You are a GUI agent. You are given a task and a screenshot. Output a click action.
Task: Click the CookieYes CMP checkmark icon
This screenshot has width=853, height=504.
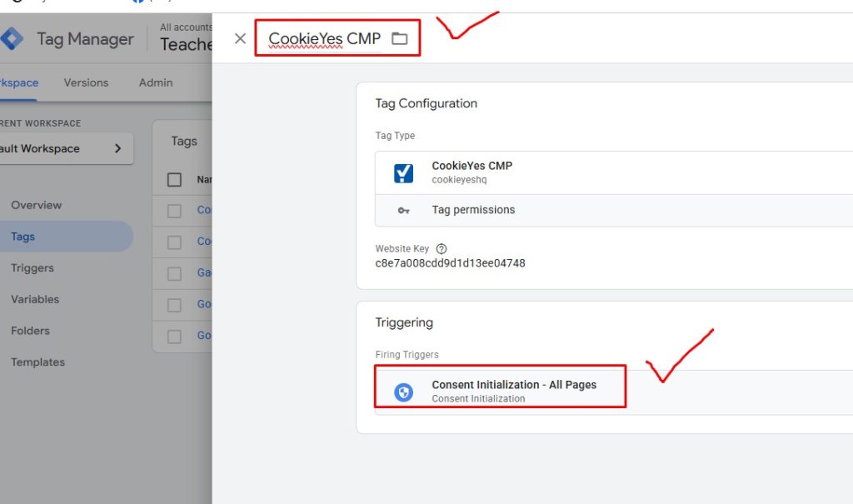(x=403, y=172)
